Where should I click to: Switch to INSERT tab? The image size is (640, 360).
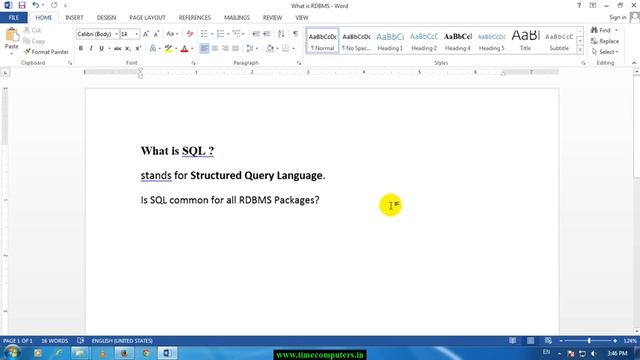pyautogui.click(x=74, y=18)
